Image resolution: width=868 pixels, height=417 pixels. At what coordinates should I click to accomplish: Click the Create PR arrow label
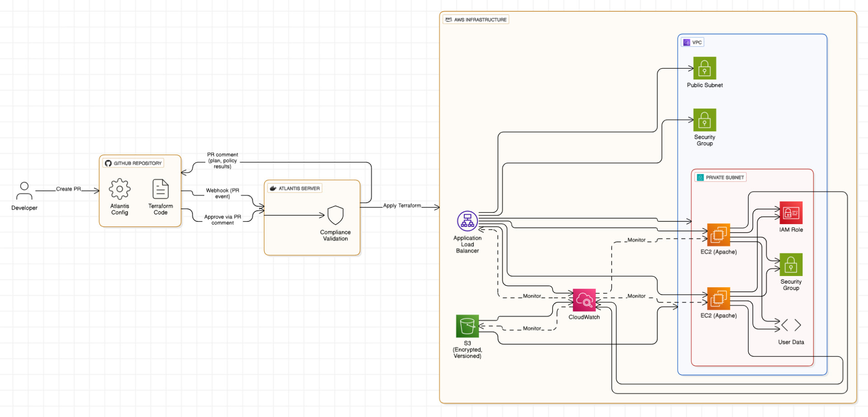coord(68,189)
